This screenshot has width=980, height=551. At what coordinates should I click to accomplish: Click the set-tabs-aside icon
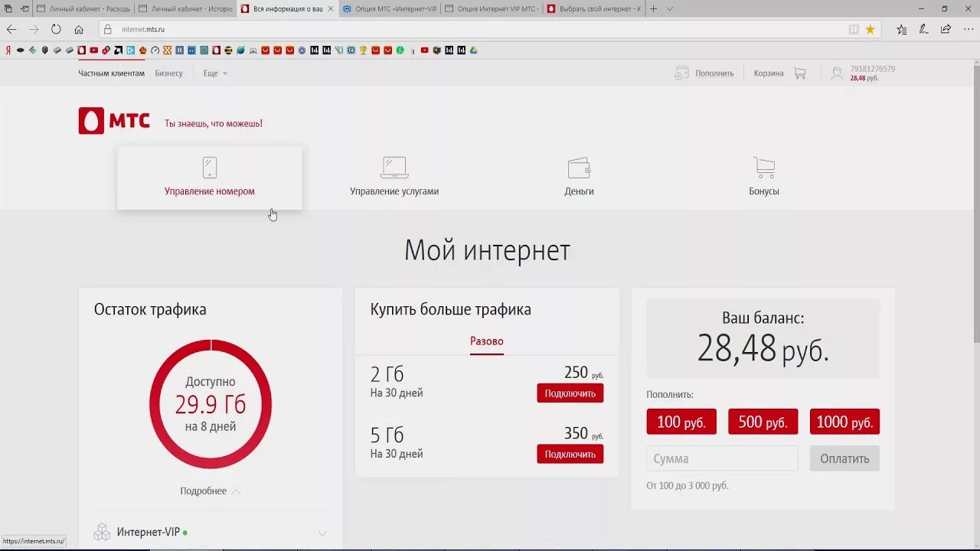[x=25, y=9]
